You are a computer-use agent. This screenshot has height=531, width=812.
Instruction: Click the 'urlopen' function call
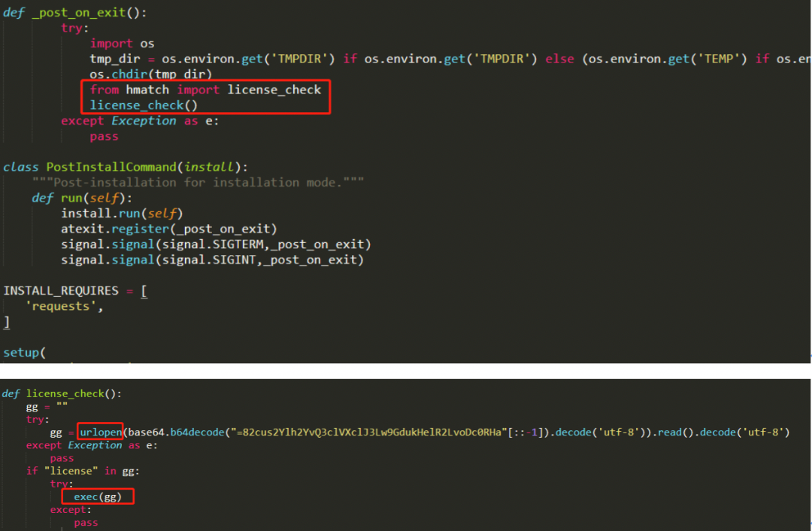(x=101, y=432)
